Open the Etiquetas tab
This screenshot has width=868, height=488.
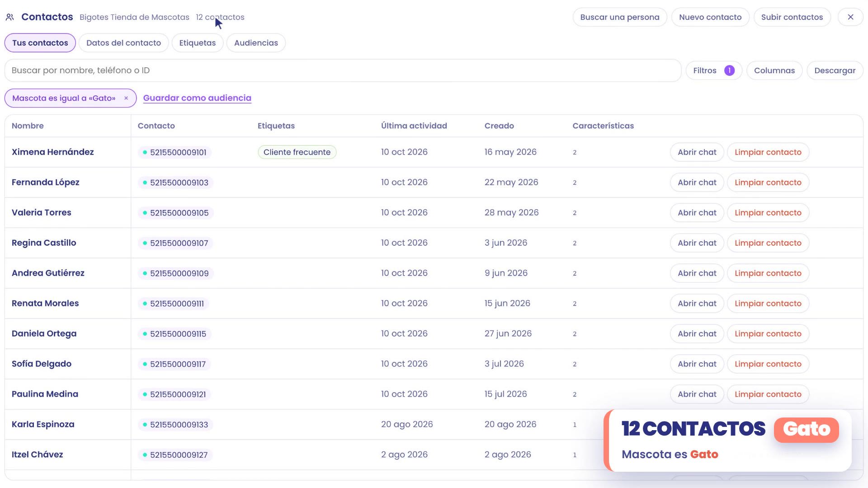(x=198, y=43)
